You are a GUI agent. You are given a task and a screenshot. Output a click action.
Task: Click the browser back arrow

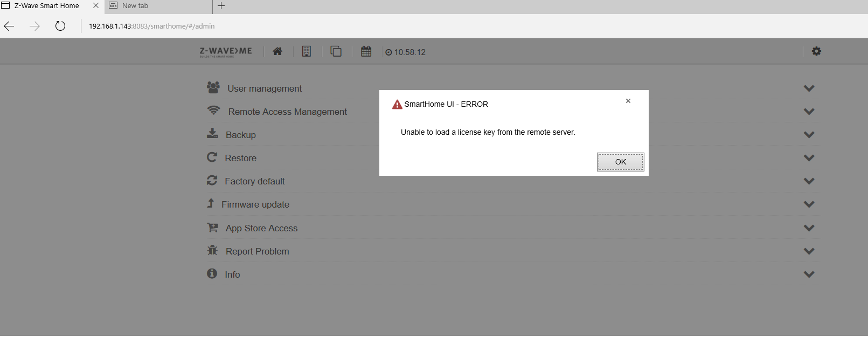9,26
